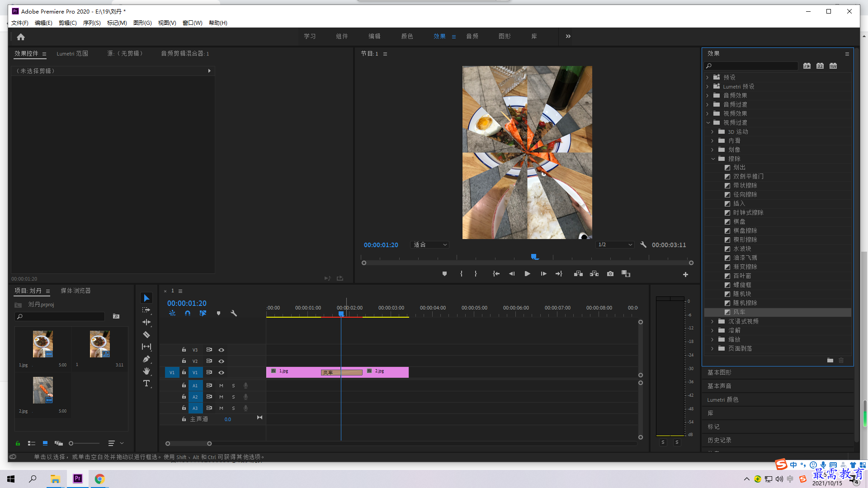Open the 媒体浏览器 tab
868x488 pixels.
click(x=75, y=291)
